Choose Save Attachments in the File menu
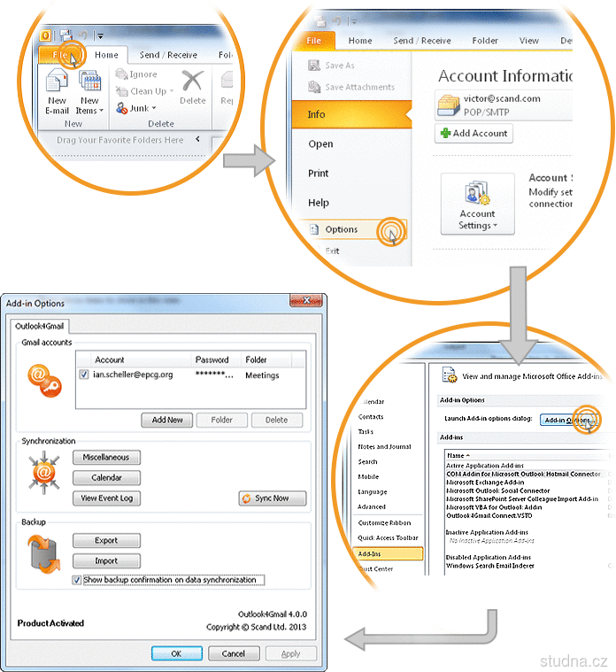This screenshot has width=616, height=672. (351, 87)
